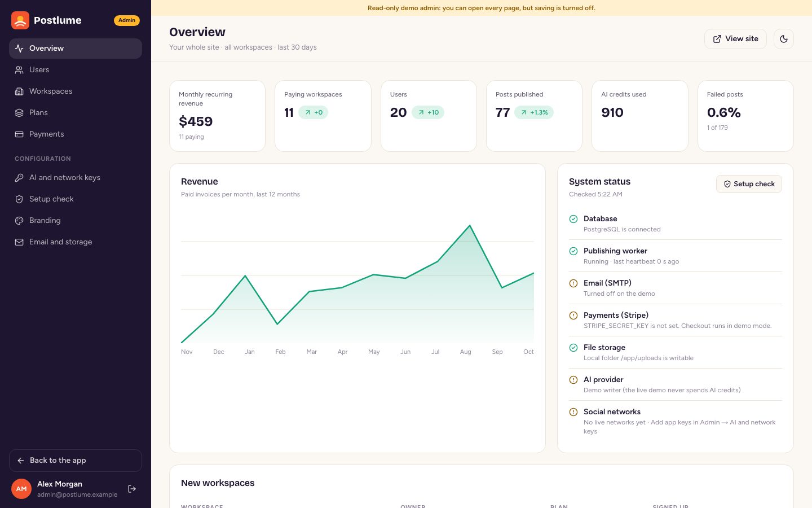
Task: Click the Social networks warning icon
Action: pos(573,412)
